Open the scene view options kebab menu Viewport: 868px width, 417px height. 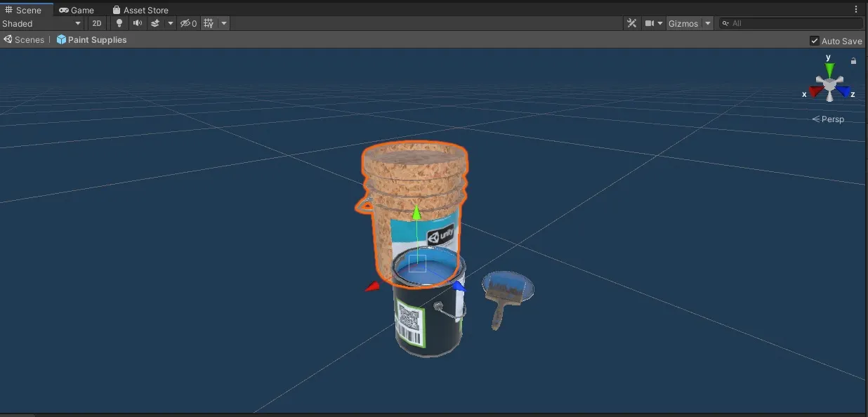coord(856,10)
